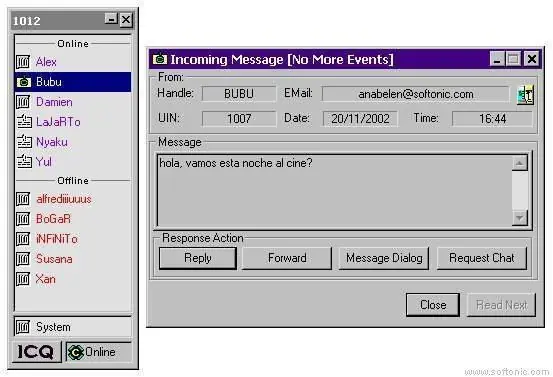Click the Date field 20/11/2002
The image size is (553, 377).
point(360,118)
